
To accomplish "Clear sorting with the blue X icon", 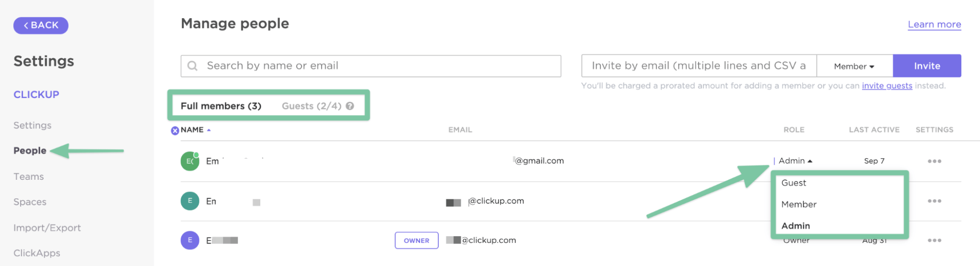I will 175,130.
